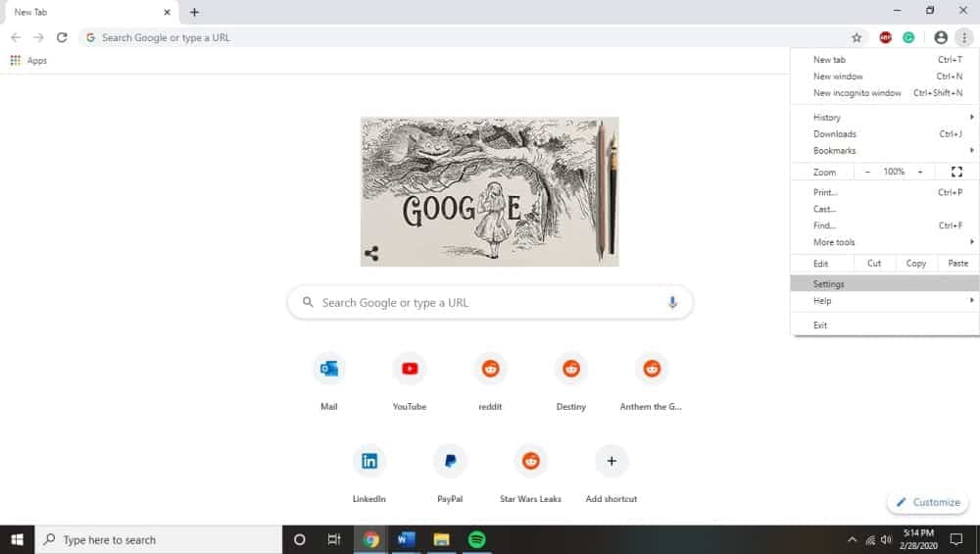This screenshot has width=980, height=554.
Task: Focus the center Google search box
Action: [490, 303]
